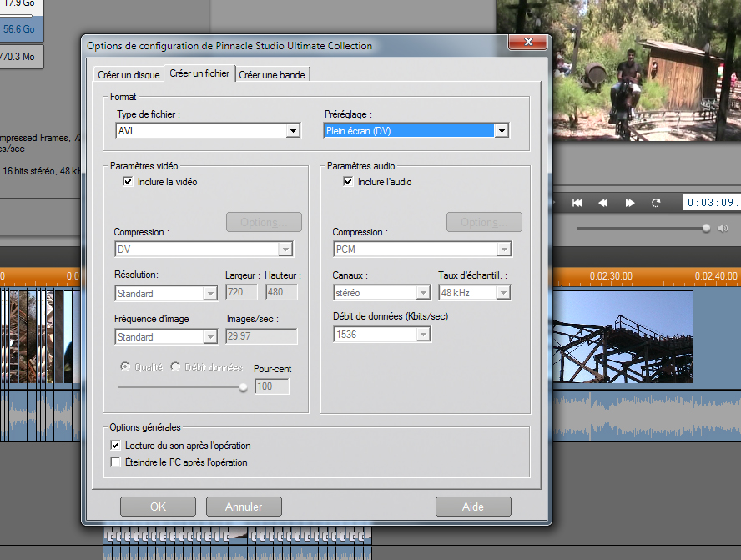Screen dimensions: 741x560
Task: Toggle loop playback icon in the player
Action: pyautogui.click(x=656, y=203)
